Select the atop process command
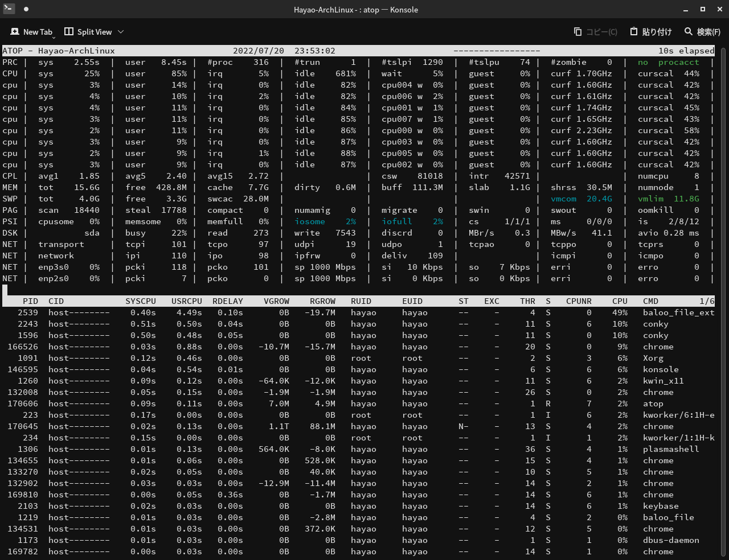729x560 pixels. click(x=653, y=403)
